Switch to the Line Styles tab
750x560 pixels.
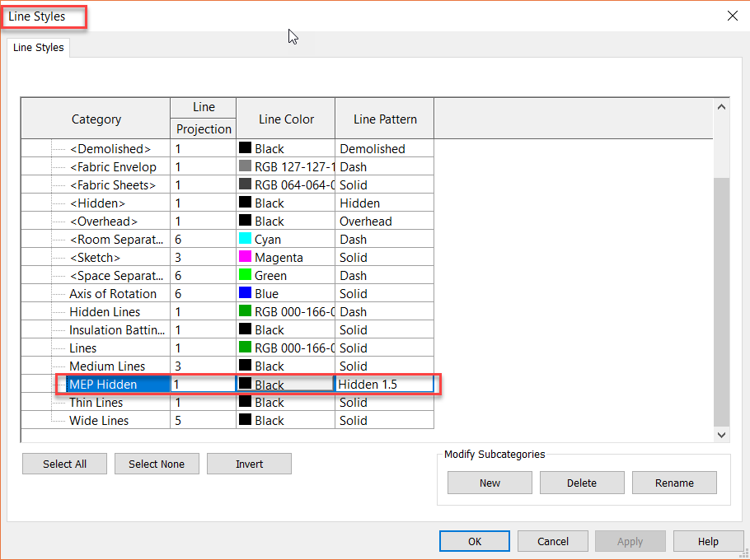coord(38,48)
